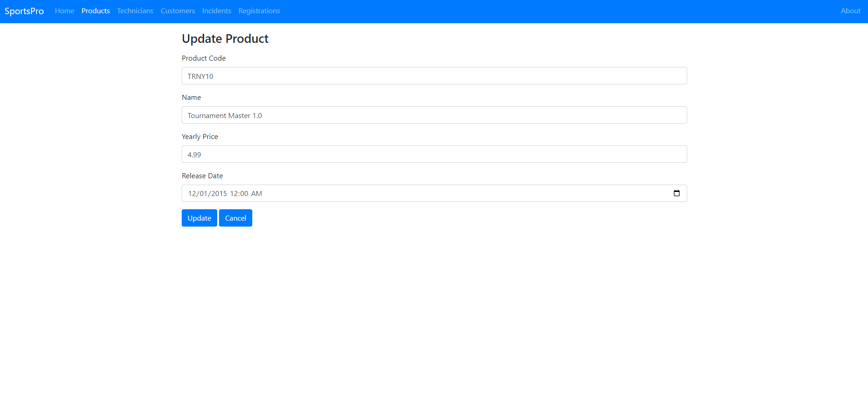Focus the Product Code field with TRNY10
This screenshot has height=413, width=868.
[434, 76]
